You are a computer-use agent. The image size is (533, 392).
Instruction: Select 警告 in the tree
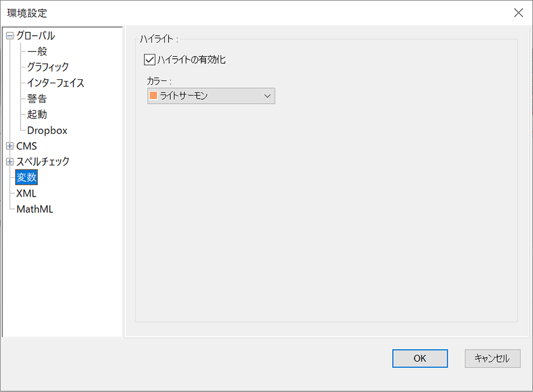coord(37,99)
